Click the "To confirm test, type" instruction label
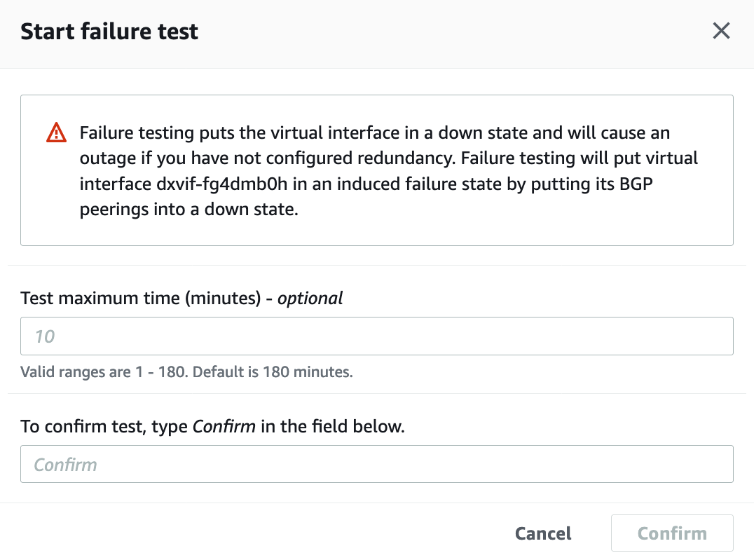 [105, 426]
